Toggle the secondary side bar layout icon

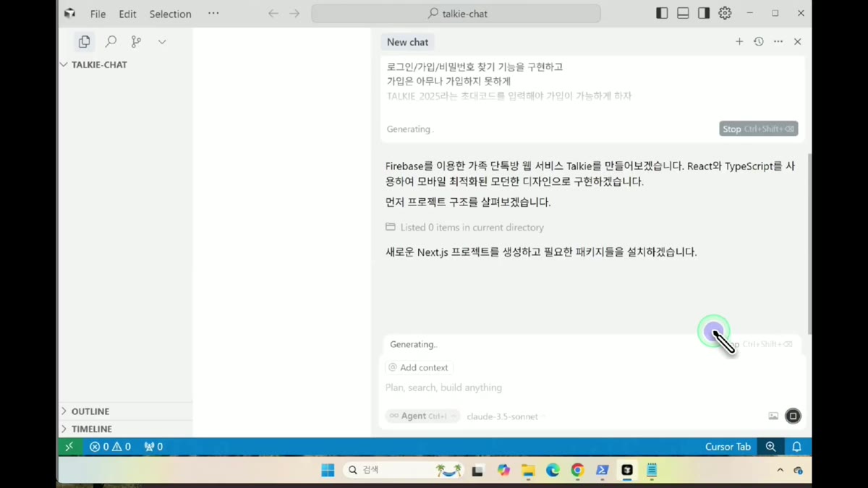pyautogui.click(x=704, y=13)
